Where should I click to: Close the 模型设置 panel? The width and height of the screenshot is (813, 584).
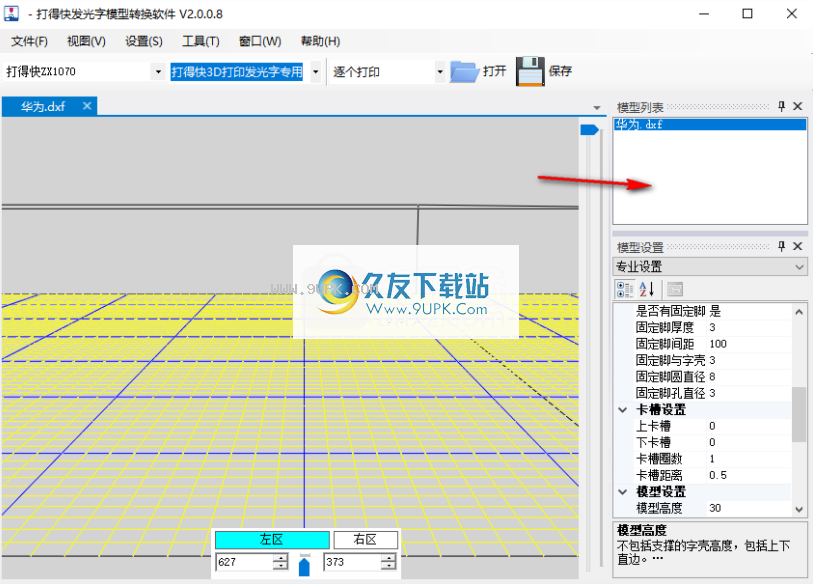click(x=798, y=246)
